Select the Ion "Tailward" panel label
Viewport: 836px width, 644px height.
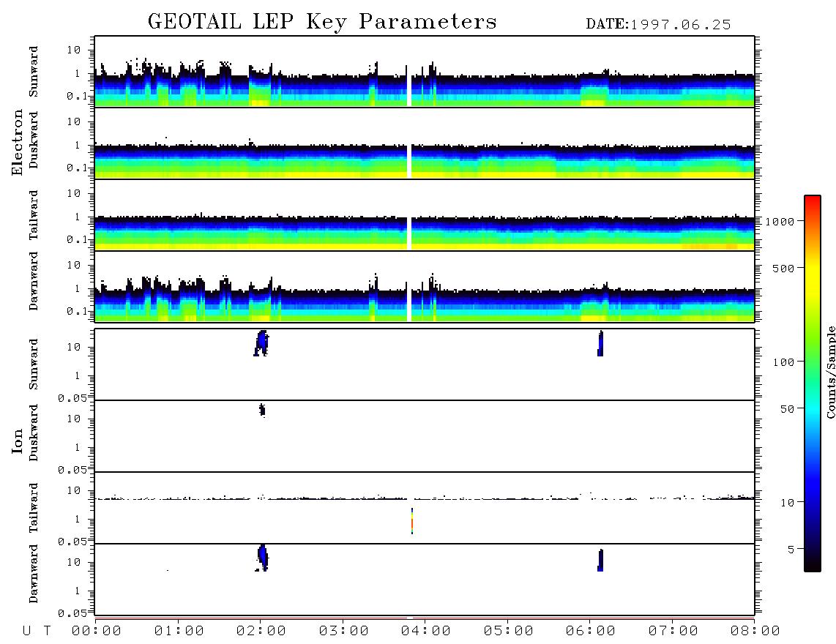[x=34, y=508]
